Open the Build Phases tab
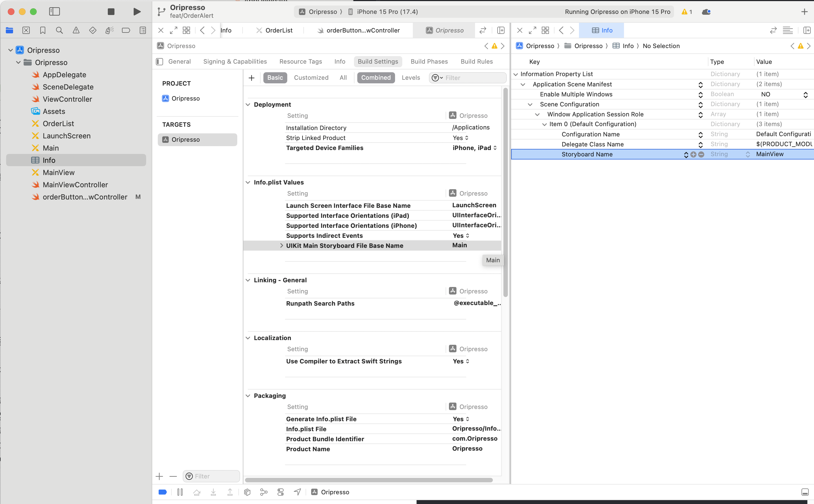The height and width of the screenshot is (504, 814). click(x=429, y=61)
